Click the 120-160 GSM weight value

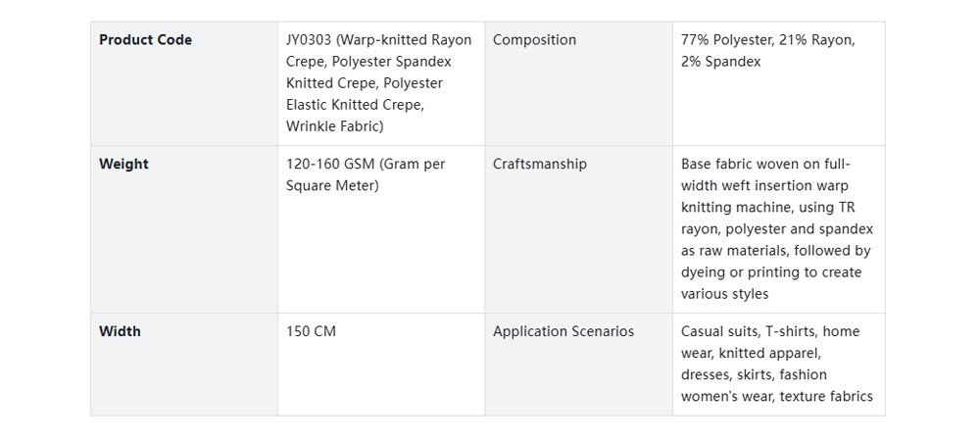pyautogui.click(x=365, y=165)
